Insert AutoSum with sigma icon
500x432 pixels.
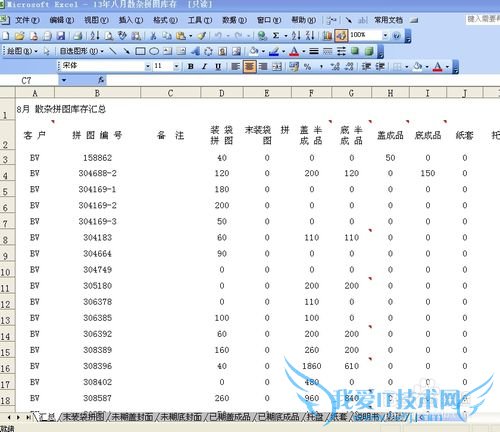pos(276,35)
